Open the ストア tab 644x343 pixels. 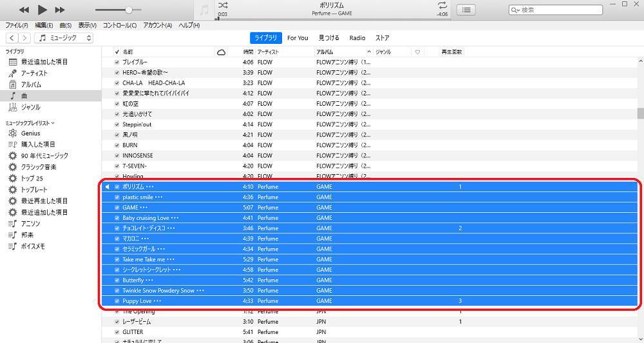point(382,38)
